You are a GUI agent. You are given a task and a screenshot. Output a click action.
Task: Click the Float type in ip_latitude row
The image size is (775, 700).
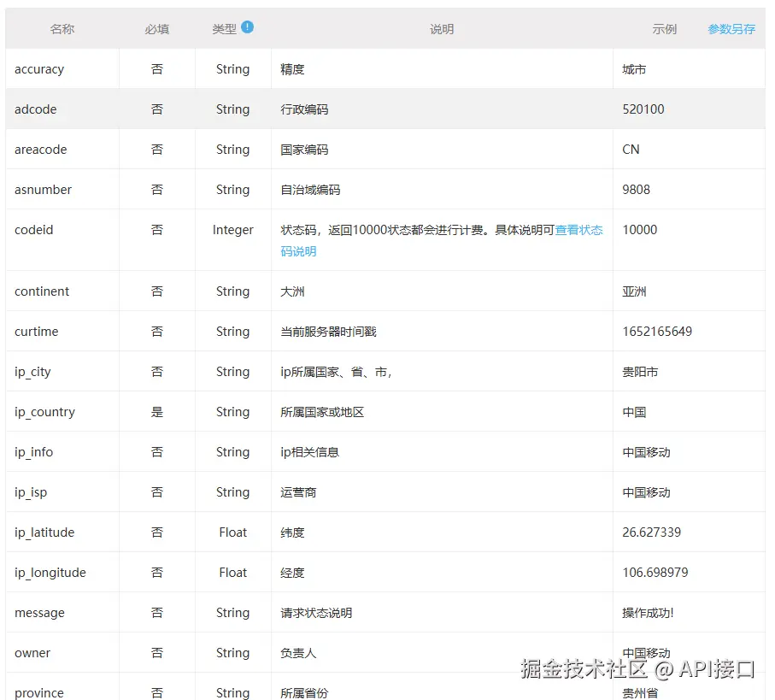[x=232, y=532]
